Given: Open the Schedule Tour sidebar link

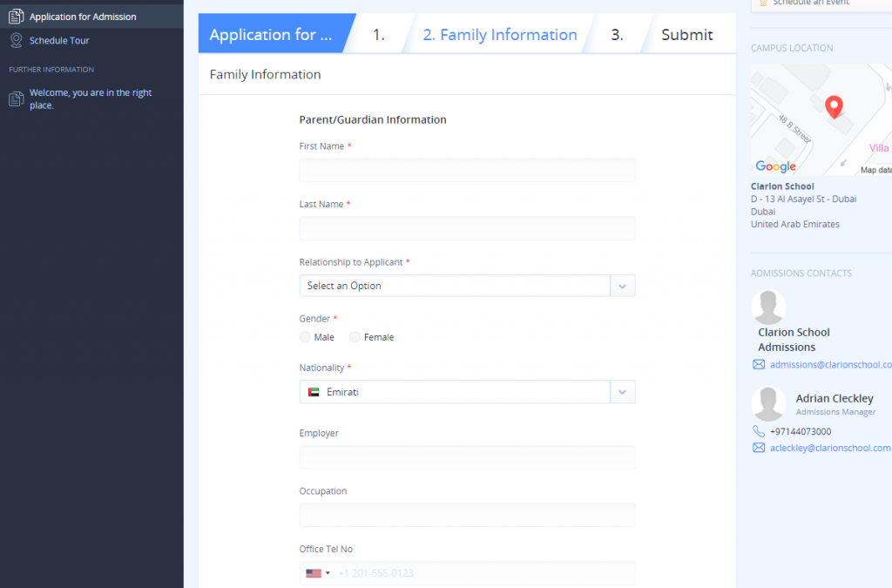Looking at the screenshot, I should (59, 40).
